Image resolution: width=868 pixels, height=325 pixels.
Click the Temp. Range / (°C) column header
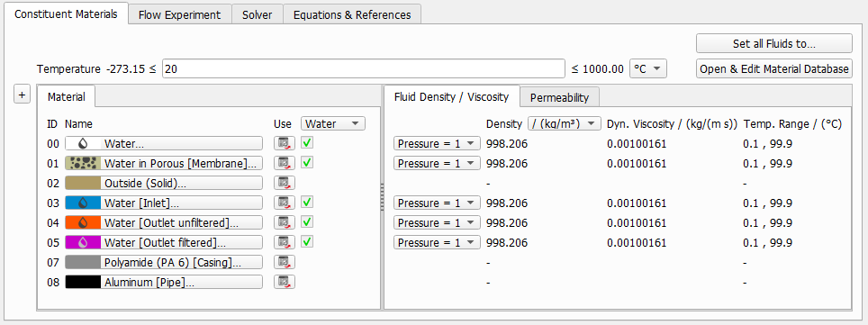(792, 124)
